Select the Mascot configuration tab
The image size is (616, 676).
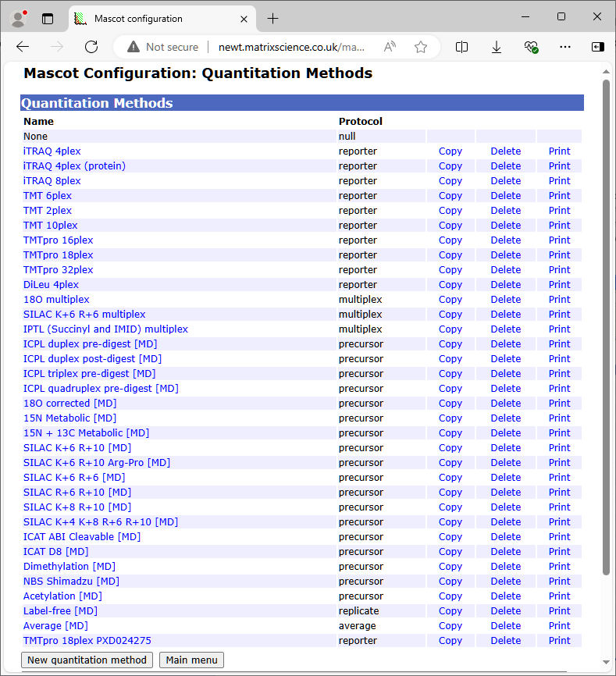click(162, 19)
